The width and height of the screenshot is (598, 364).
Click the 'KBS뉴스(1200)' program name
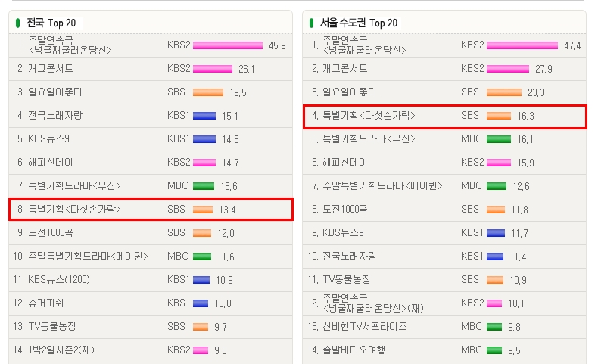point(59,280)
